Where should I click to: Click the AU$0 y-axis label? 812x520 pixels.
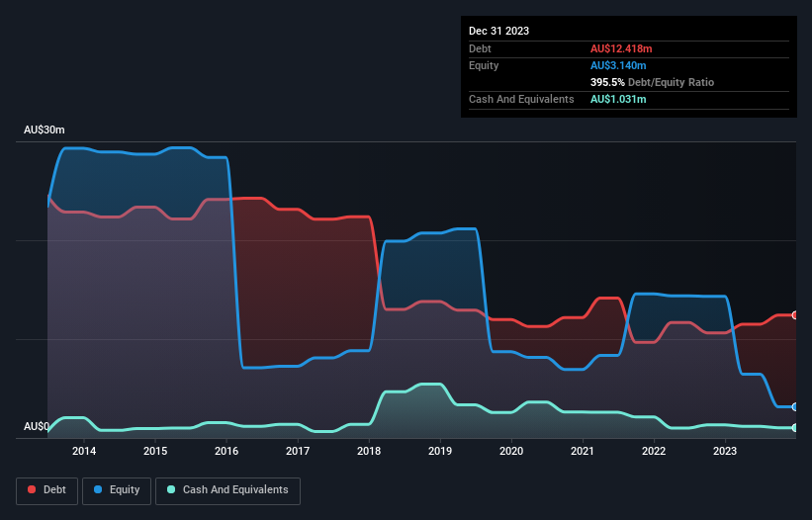[x=37, y=427]
